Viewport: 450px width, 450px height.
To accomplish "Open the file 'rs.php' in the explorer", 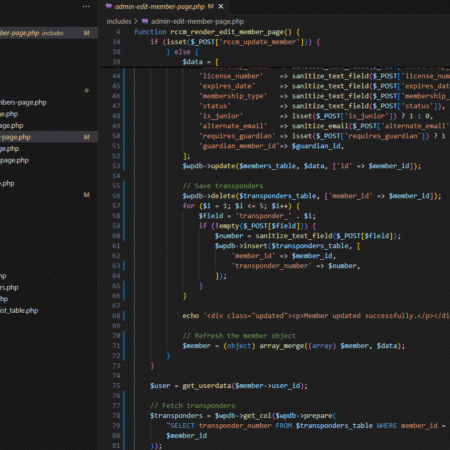I will pyautogui.click(x=9, y=287).
